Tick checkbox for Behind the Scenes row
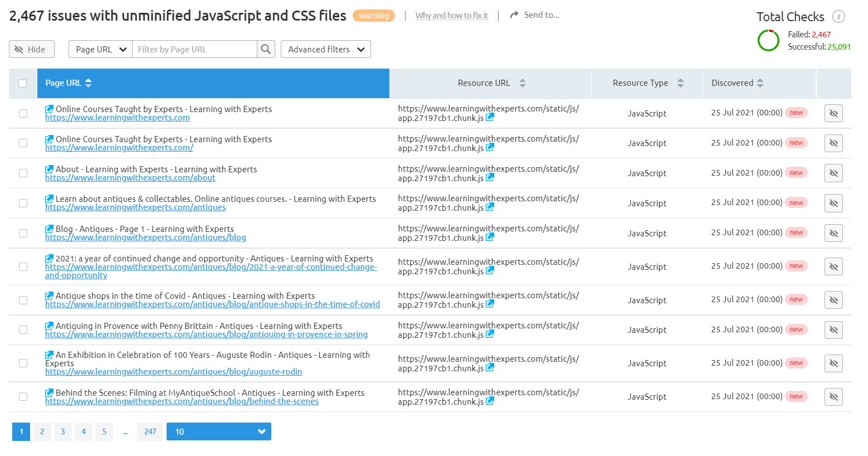This screenshot has width=868, height=456. point(23,396)
